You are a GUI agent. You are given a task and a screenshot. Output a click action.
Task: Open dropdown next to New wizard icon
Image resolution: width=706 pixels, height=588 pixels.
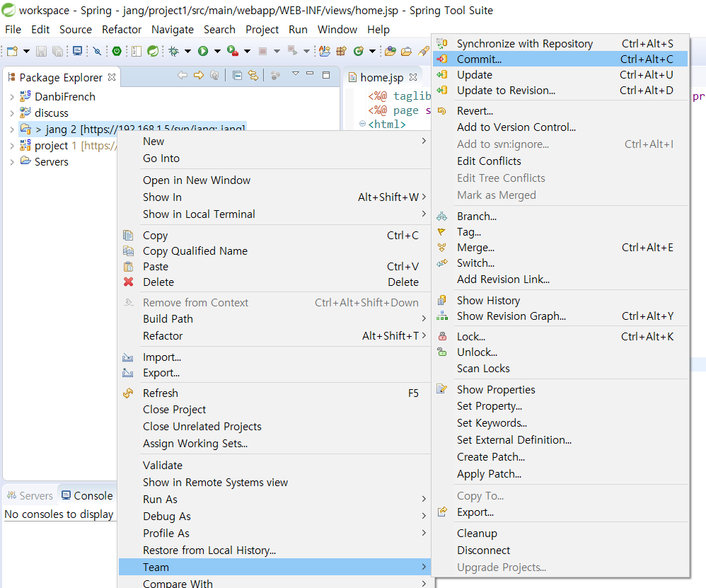27,52
